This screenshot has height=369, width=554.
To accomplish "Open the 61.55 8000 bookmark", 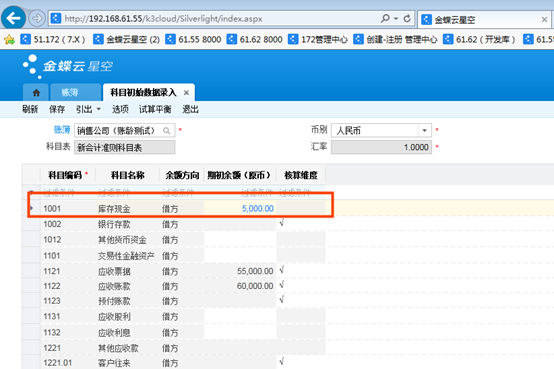I will [x=193, y=39].
